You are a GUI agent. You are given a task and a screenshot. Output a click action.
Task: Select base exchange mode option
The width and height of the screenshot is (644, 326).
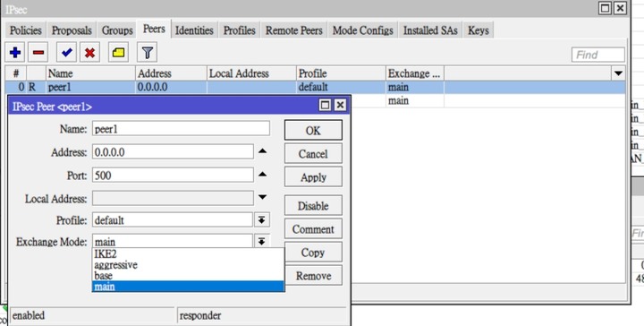(188, 276)
